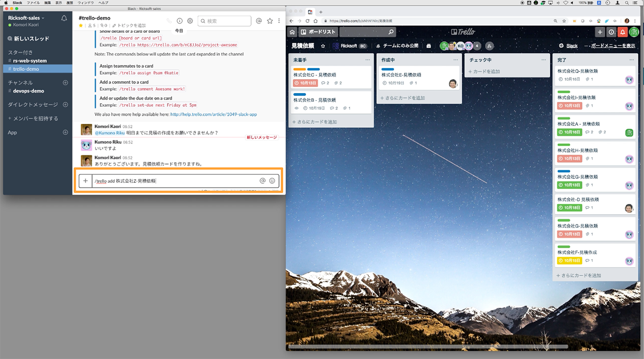This screenshot has height=359, width=644.
Task: Open the 株式会社C - 見積依頼 card
Action: tap(331, 77)
